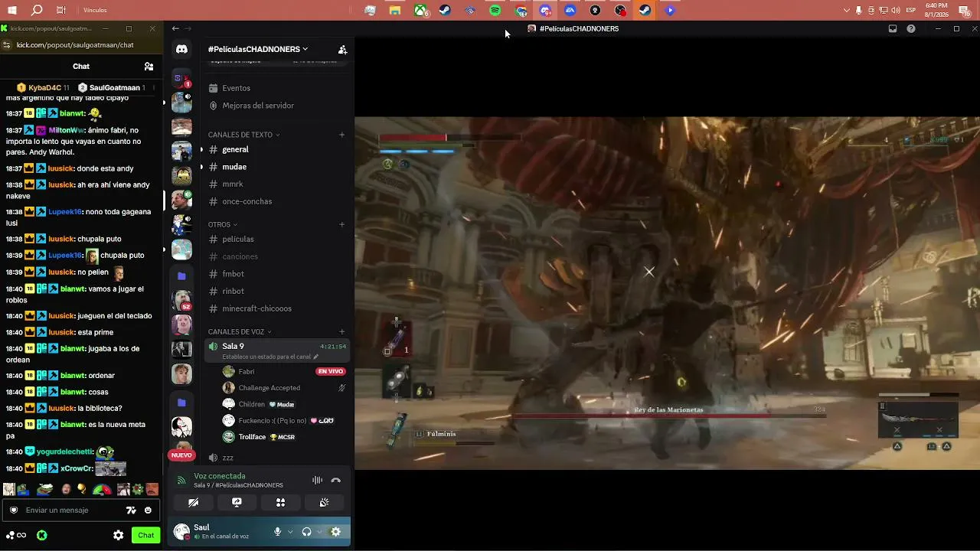Screen dimensions: 980x551
Task: Invite people to the #PelículasCHADNONERS server
Action: click(342, 49)
